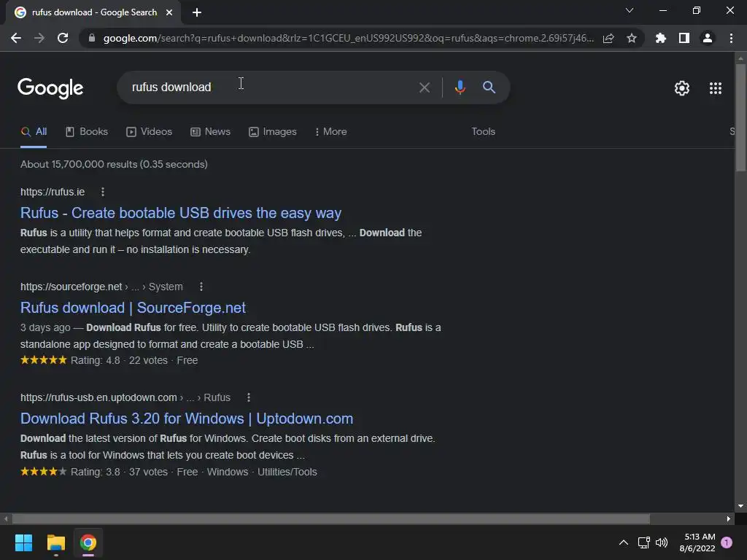
Task: Switch to News results
Action: coord(211,131)
